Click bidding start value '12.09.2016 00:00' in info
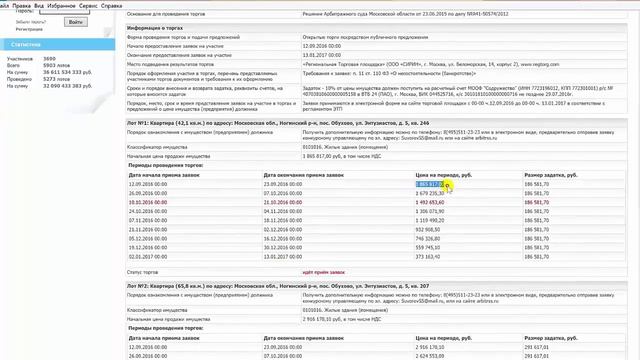 click(322, 46)
